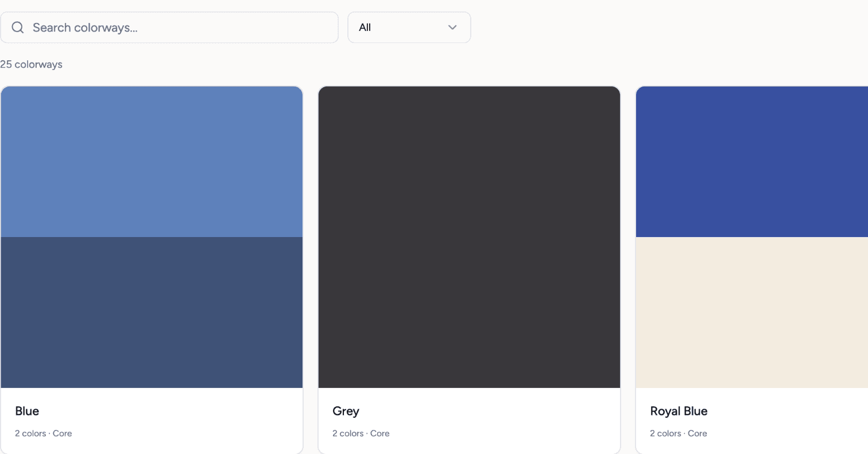
Task: Click "2 colors · Core" under Blue
Action: [44, 433]
